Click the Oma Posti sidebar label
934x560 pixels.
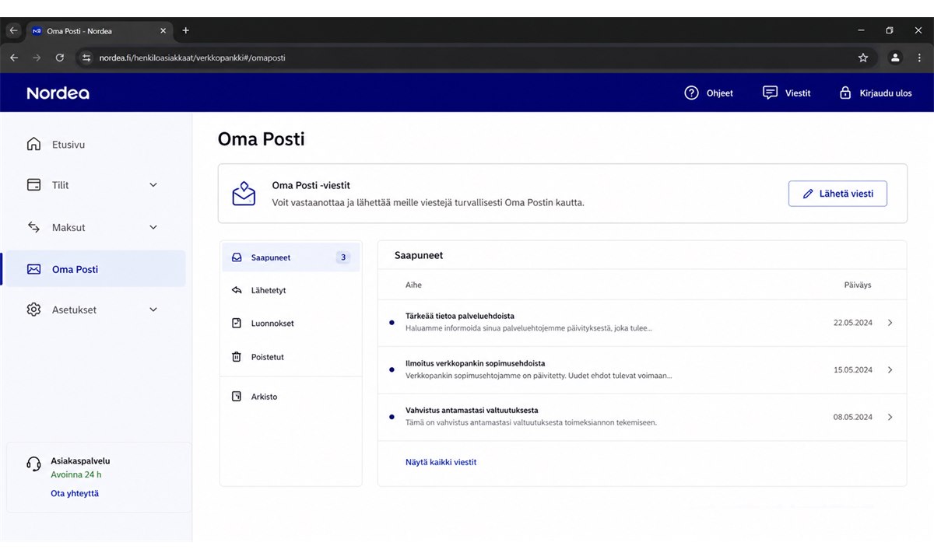tap(75, 269)
